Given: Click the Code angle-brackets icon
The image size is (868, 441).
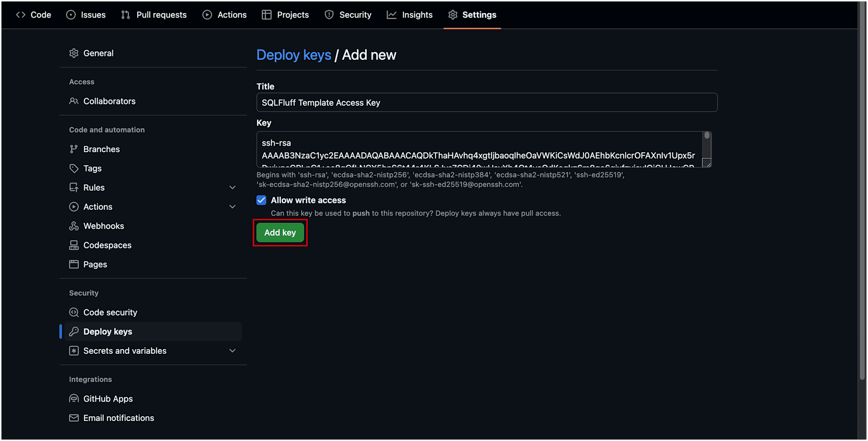Looking at the screenshot, I should click(20, 15).
